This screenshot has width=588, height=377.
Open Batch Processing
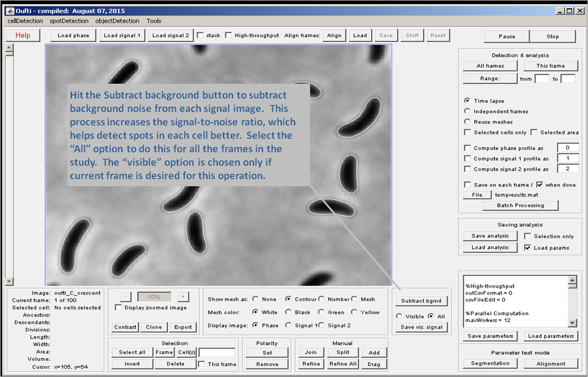click(520, 206)
